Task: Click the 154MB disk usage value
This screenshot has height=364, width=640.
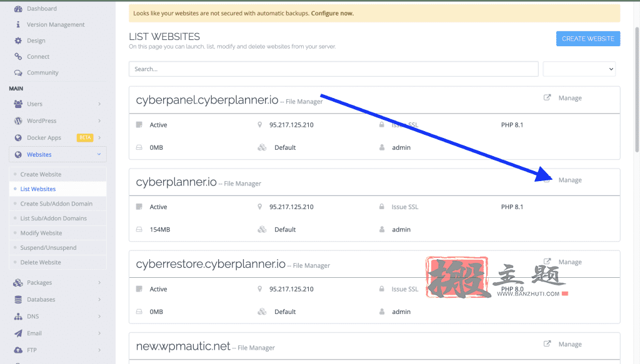Action: point(160,230)
